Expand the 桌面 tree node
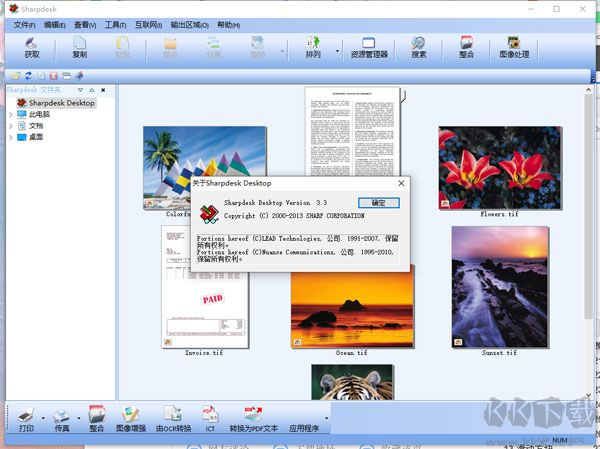The width and height of the screenshot is (600, 449). [10, 137]
